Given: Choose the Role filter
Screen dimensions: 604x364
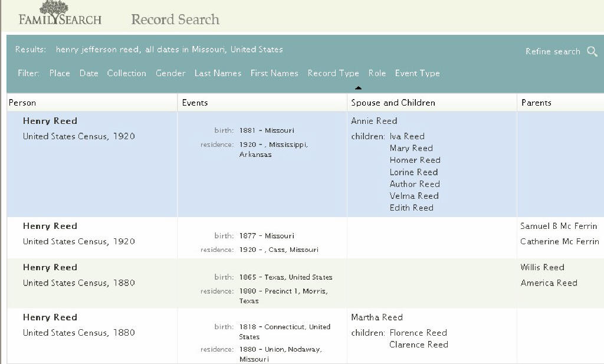Looking at the screenshot, I should click(x=377, y=73).
